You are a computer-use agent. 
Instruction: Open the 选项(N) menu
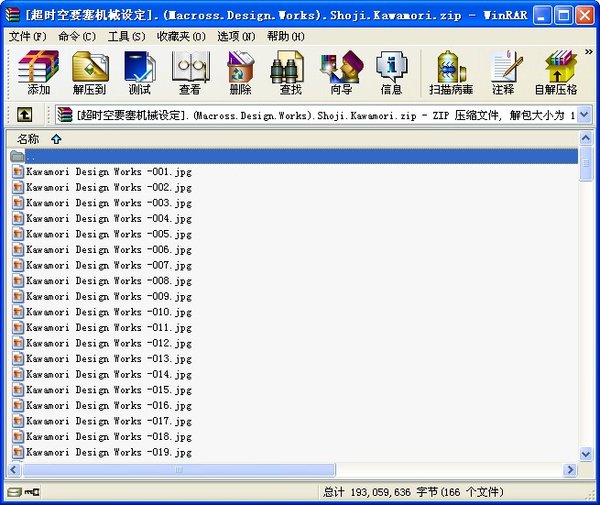[x=236, y=37]
